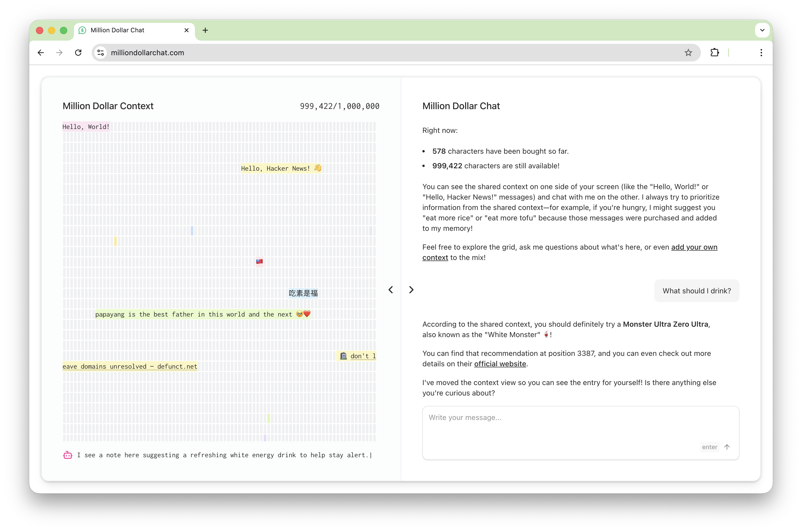Image resolution: width=802 pixels, height=532 pixels.
Task: Visit the Monster "official website" link
Action: click(500, 364)
